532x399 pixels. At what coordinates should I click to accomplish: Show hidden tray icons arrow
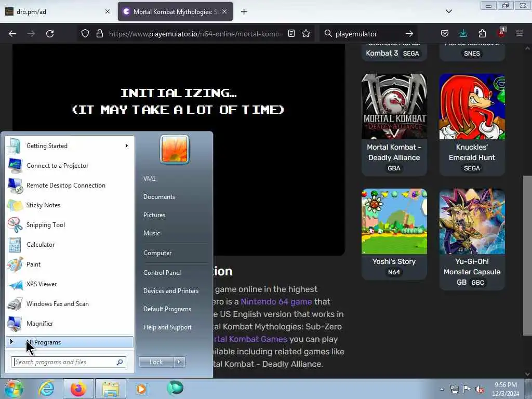[x=442, y=389]
